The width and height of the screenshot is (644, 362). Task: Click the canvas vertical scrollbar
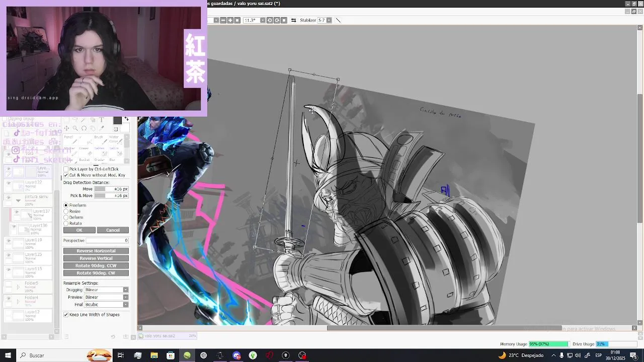pyautogui.click(x=640, y=159)
